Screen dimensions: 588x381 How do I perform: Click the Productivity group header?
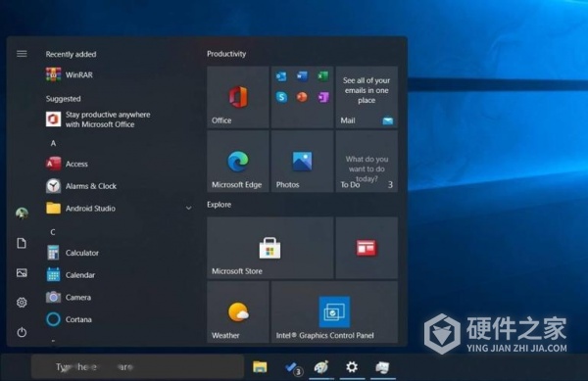pyautogui.click(x=226, y=54)
